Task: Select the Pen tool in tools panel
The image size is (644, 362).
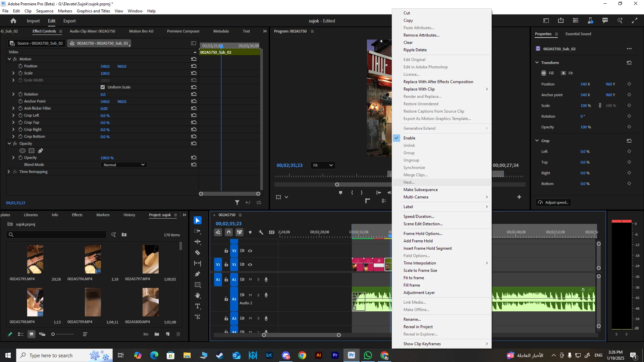Action: (x=198, y=274)
